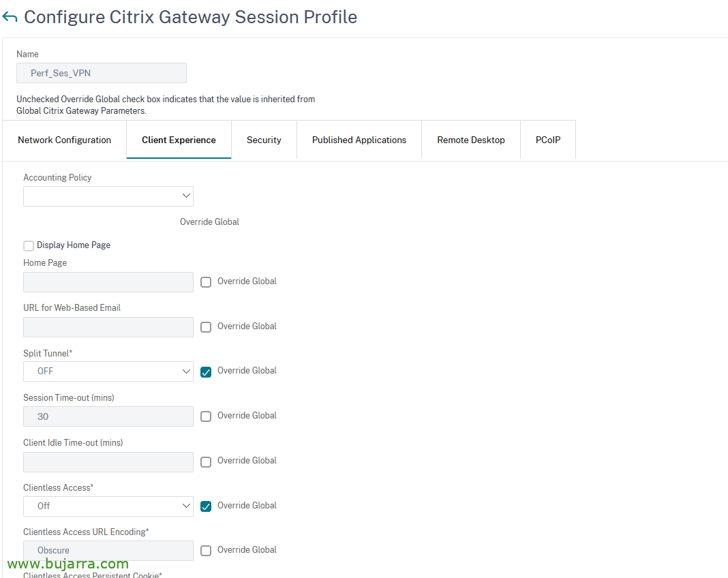Check Override Global for Clientless Access URL Encoding
Viewport: 728px width, 578px height.
(x=206, y=551)
